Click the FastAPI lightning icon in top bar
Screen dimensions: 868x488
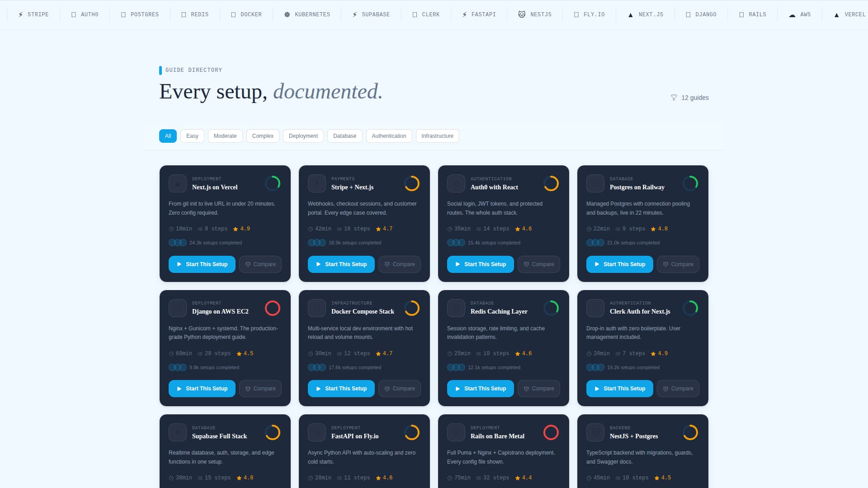point(464,14)
